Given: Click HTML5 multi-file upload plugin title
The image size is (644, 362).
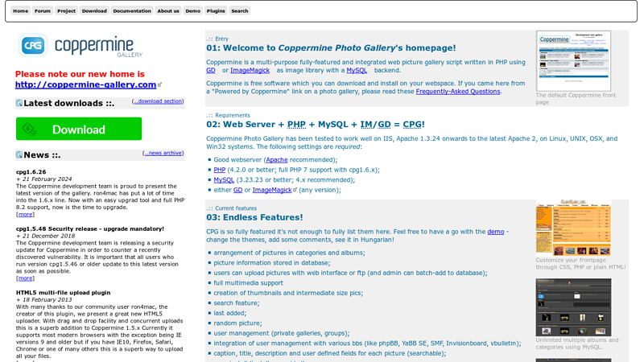Looking at the screenshot, I should 64,293.
